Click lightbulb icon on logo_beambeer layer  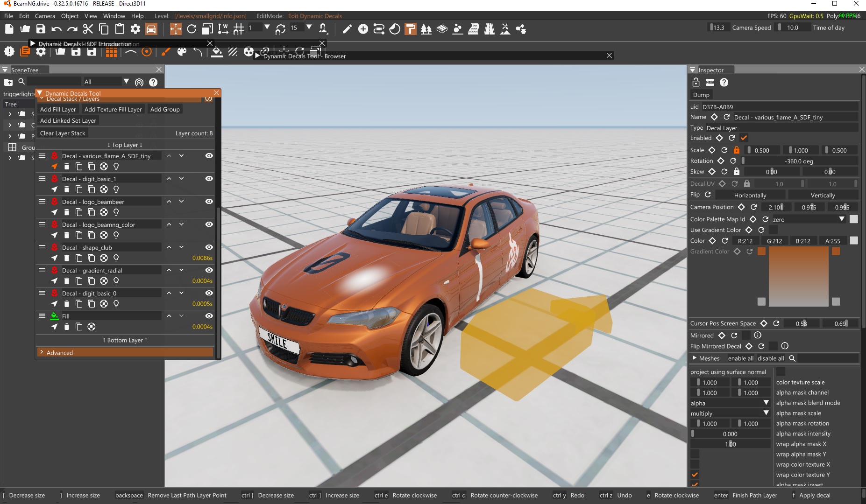(116, 212)
